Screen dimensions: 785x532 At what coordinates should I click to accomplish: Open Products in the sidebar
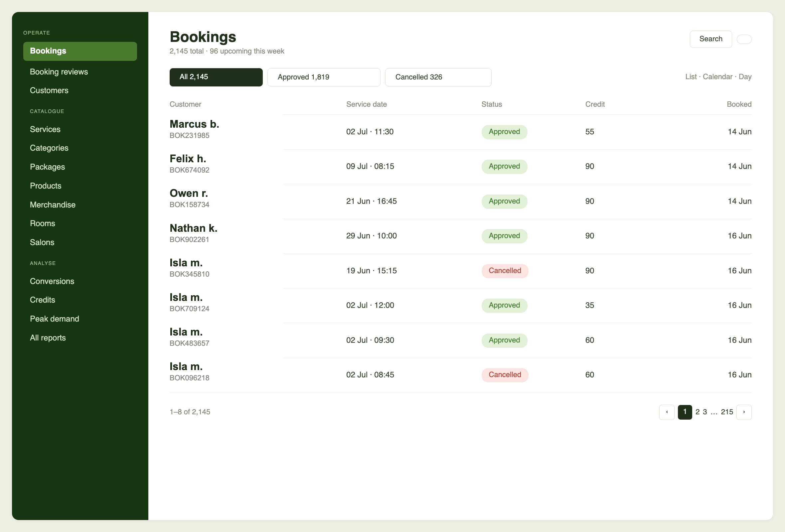click(x=46, y=186)
